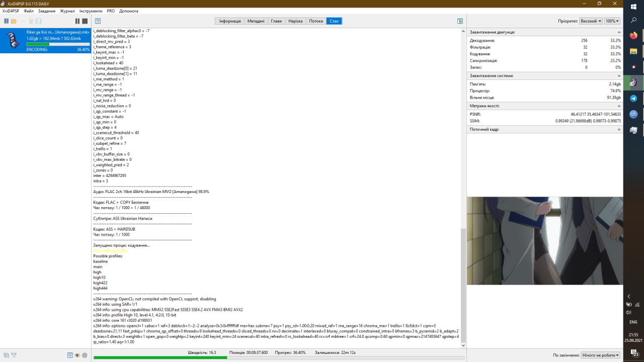This screenshot has height=362, width=644.
Task: Click the Залишилося: 22m 12s status text
Action: click(334, 352)
